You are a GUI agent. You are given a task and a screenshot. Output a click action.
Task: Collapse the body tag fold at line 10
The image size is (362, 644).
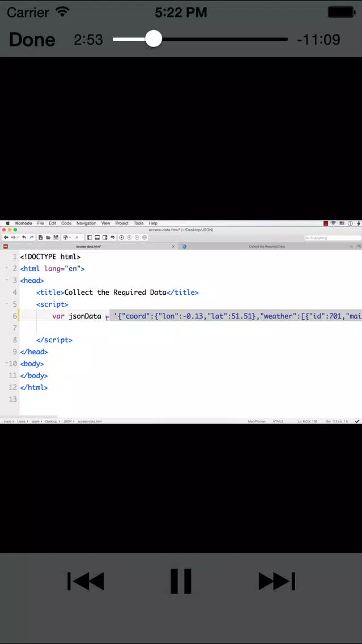point(7,363)
